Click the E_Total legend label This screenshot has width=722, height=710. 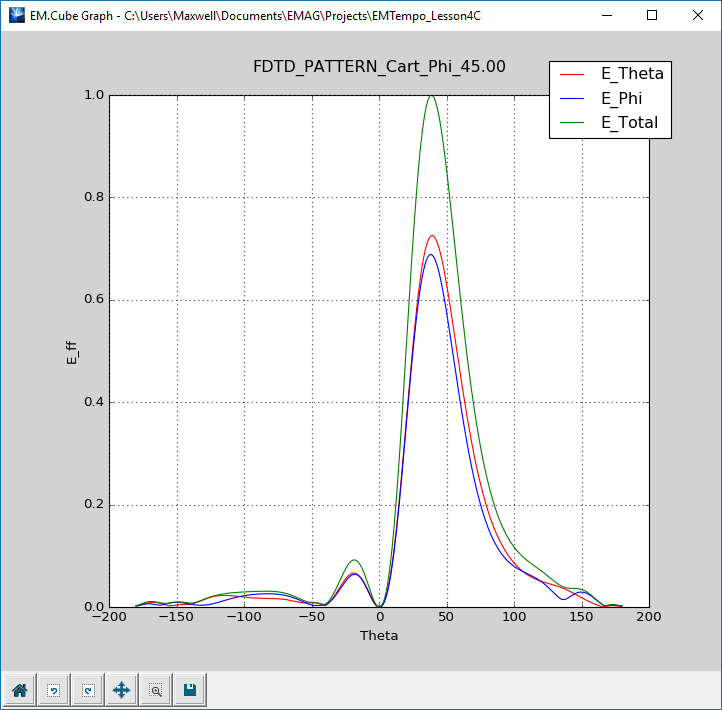[629, 123]
